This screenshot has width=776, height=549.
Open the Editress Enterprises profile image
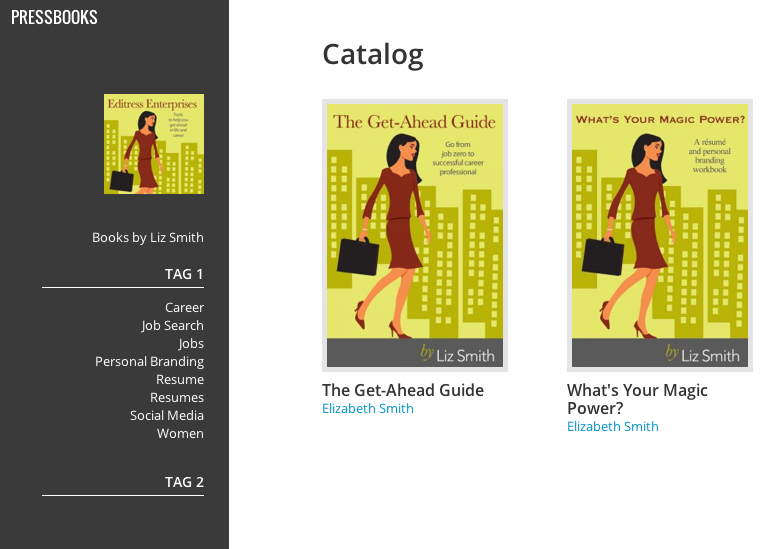[x=154, y=144]
